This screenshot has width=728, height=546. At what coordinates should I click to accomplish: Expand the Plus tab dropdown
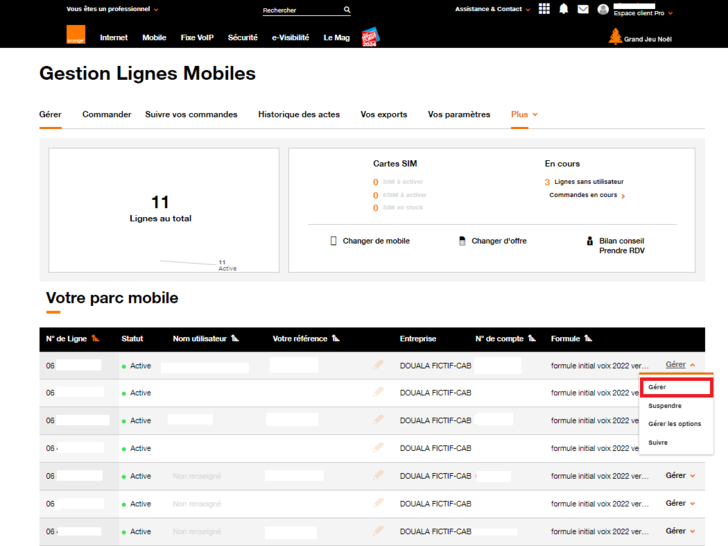click(524, 115)
